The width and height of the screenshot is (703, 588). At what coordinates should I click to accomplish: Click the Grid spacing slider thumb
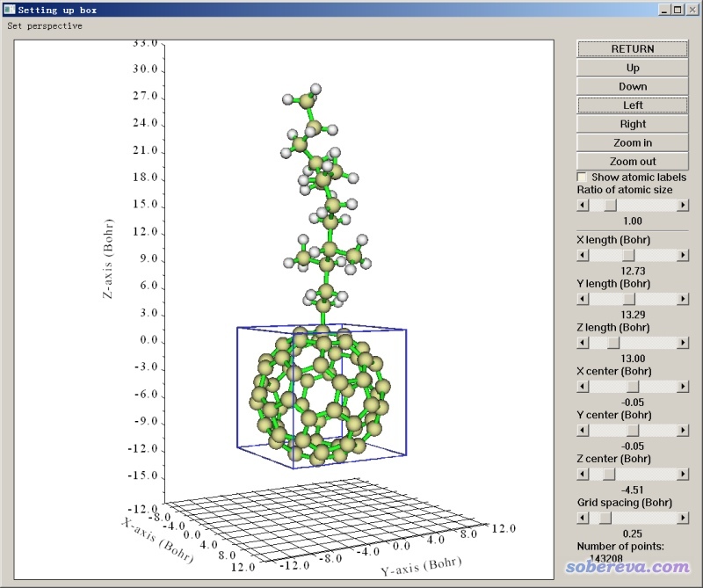click(605, 518)
